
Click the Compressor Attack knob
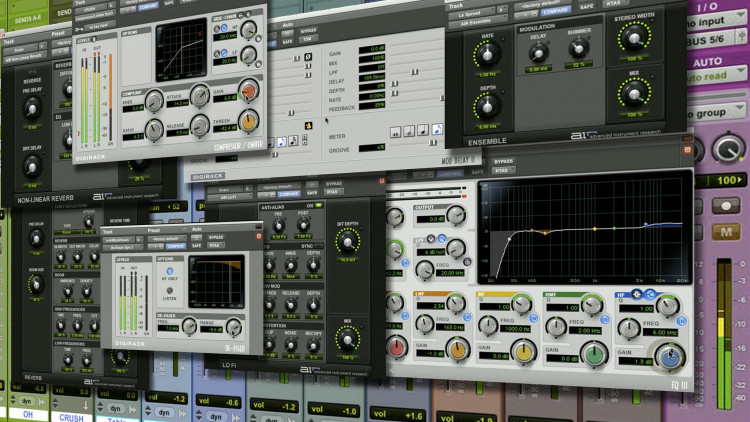(199, 96)
